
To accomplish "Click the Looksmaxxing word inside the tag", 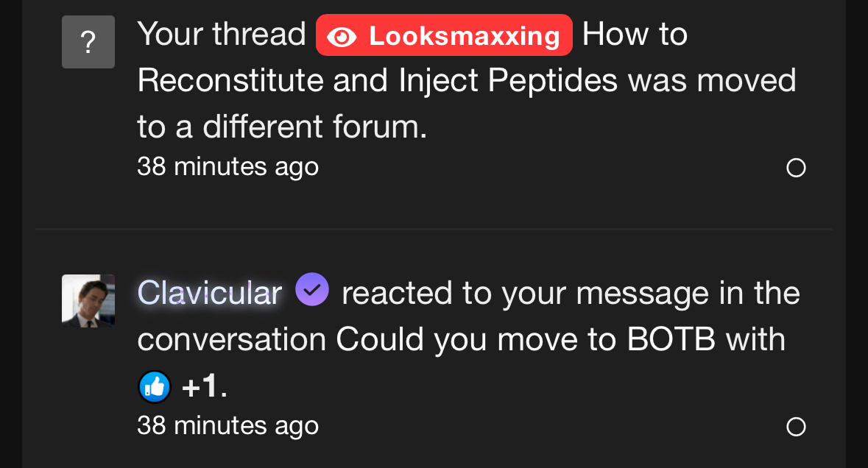I will pyautogui.click(x=465, y=37).
